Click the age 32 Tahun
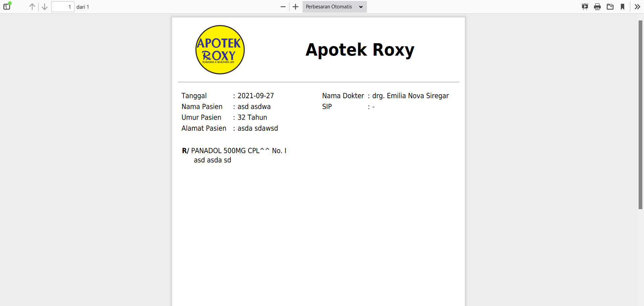 pos(252,118)
